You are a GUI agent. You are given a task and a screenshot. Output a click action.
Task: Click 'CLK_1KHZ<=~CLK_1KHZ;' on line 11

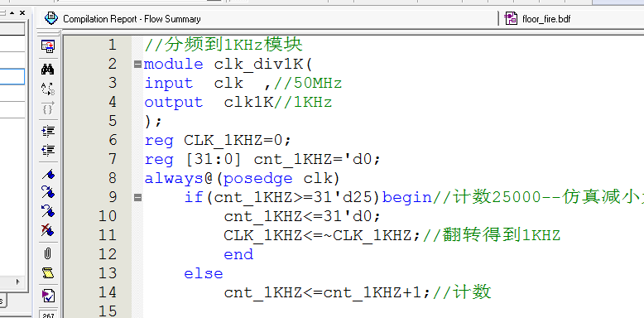pos(323,235)
